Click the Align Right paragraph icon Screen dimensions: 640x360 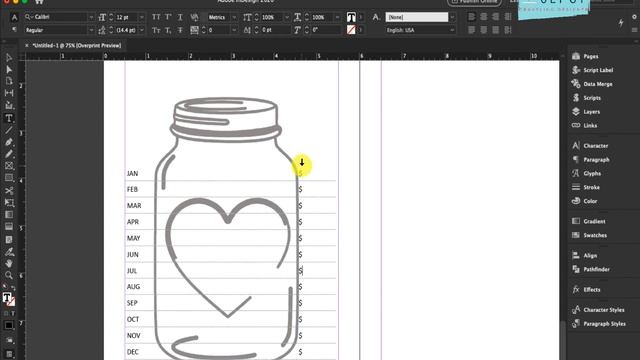(x=496, y=17)
